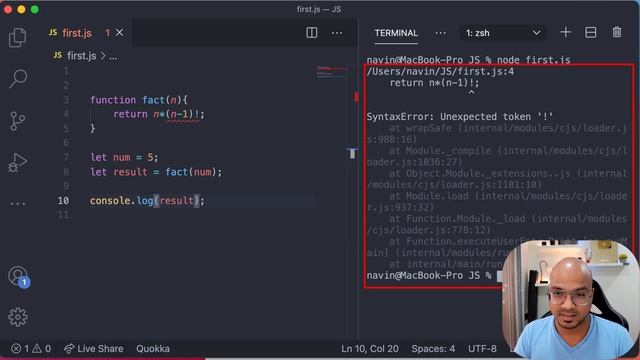Open the Source Control view
The image size is (640, 360).
[x=18, y=121]
